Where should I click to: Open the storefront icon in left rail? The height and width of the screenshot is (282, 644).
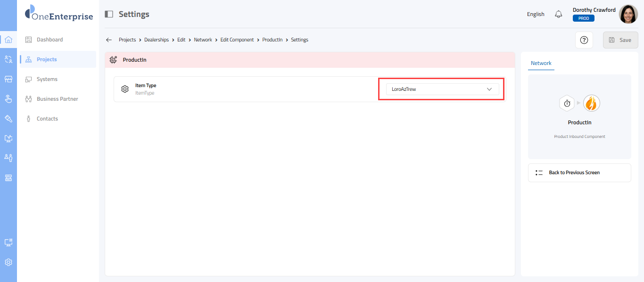[x=8, y=79]
